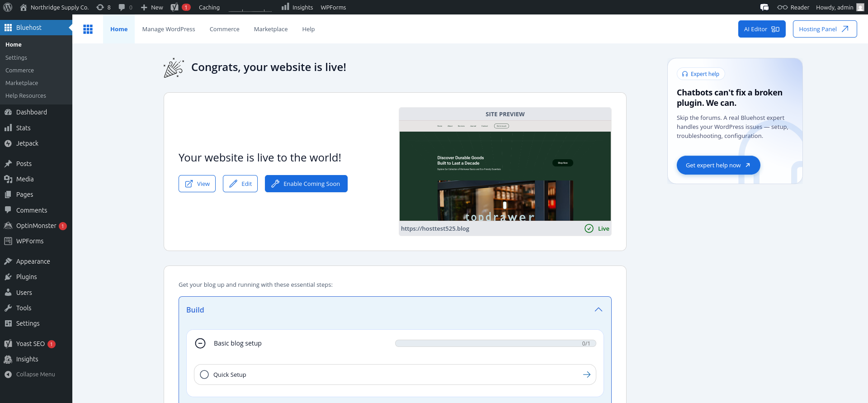
Task: Open Tools in the sidebar
Action: [36, 308]
